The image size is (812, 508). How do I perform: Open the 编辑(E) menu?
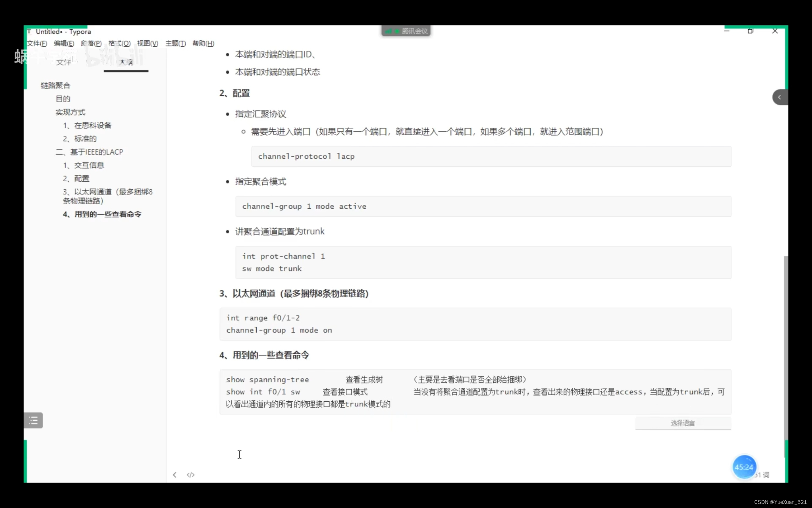click(x=64, y=43)
